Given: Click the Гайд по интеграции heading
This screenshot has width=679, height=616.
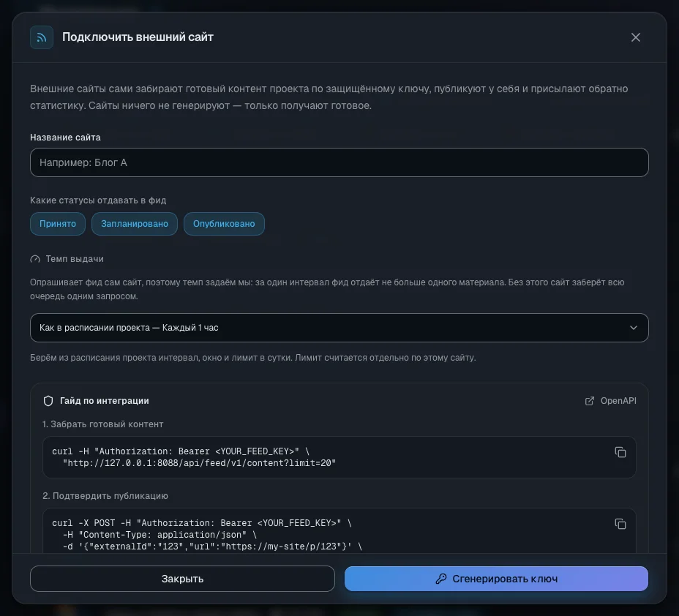Looking at the screenshot, I should coord(105,401).
